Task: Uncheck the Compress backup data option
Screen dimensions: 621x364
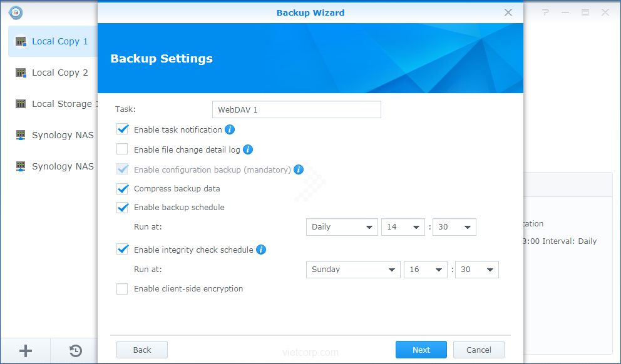Action: (x=123, y=188)
